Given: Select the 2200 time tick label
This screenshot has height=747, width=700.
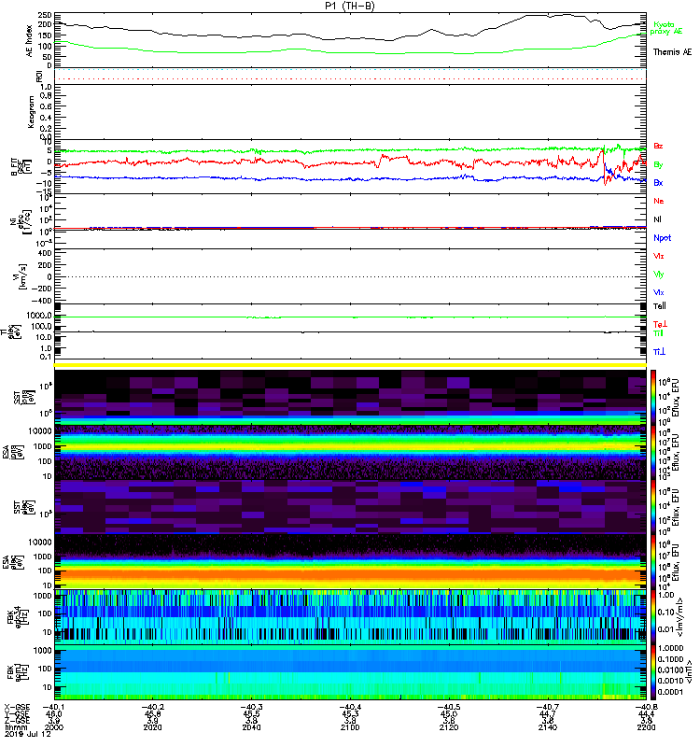Looking at the screenshot, I should click(646, 727).
